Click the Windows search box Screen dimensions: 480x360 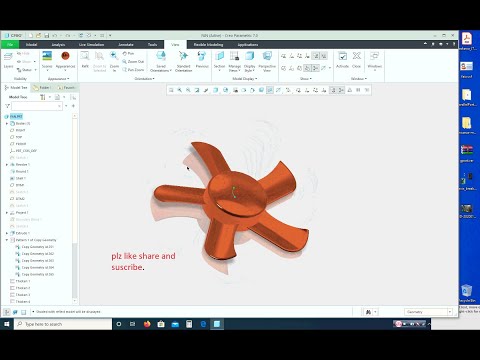(x=63, y=324)
